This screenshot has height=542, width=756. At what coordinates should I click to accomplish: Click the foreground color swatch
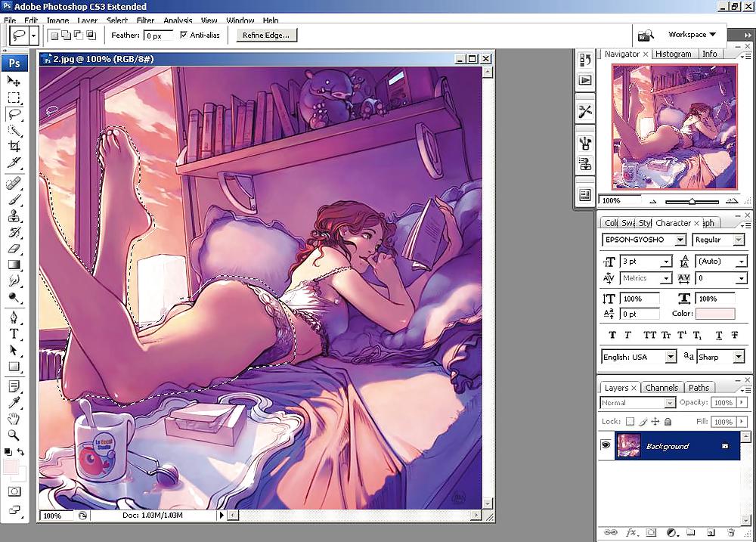click(x=11, y=467)
